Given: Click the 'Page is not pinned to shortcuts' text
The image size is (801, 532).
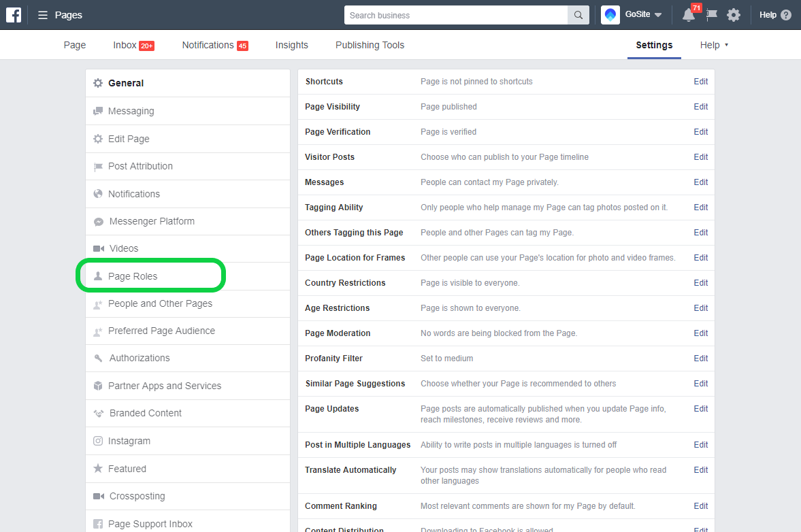Looking at the screenshot, I should [476, 82].
